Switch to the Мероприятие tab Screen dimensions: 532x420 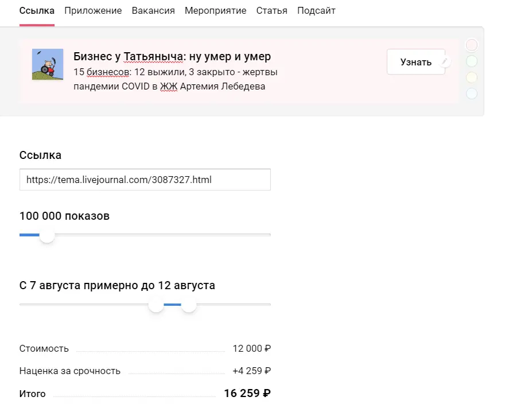pos(215,11)
